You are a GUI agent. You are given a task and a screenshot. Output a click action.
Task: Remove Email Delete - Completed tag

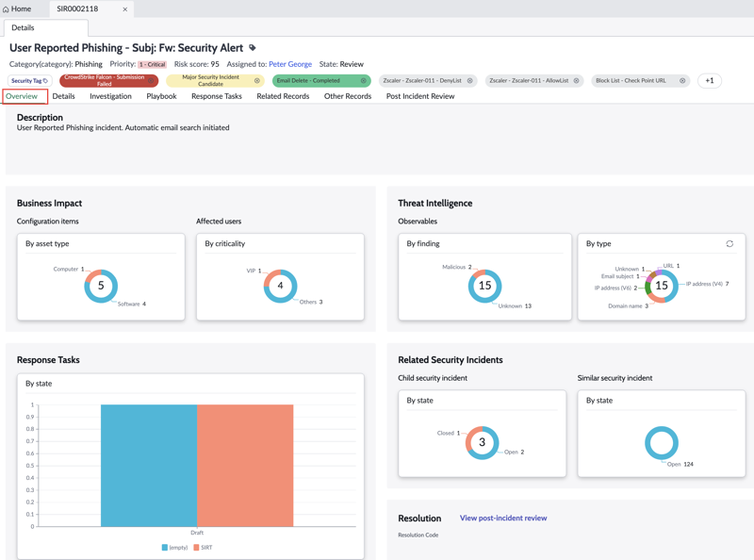(x=364, y=81)
